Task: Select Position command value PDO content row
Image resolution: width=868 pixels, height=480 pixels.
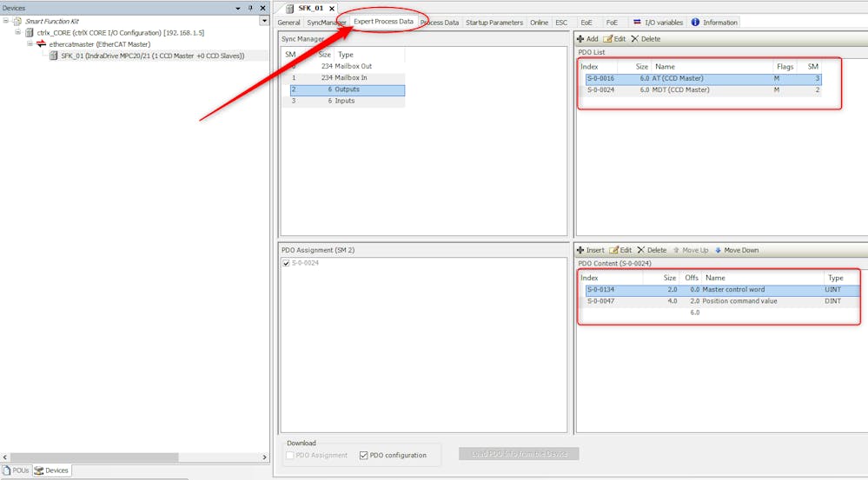Action: point(722,301)
